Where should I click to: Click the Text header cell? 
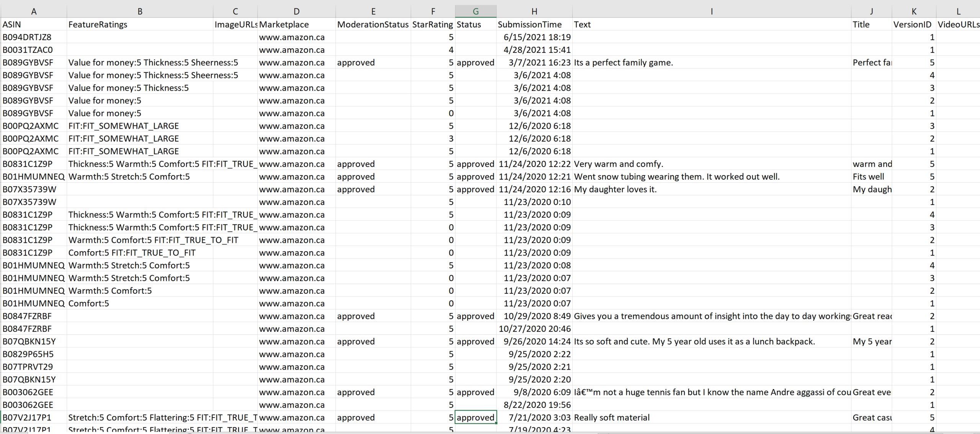[x=712, y=25]
